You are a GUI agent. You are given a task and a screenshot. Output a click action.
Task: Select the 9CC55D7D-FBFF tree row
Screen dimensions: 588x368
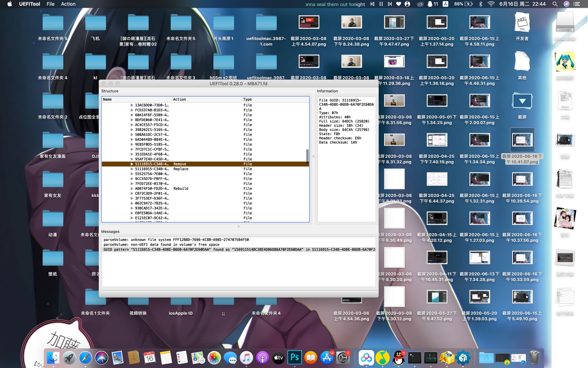tap(205, 179)
